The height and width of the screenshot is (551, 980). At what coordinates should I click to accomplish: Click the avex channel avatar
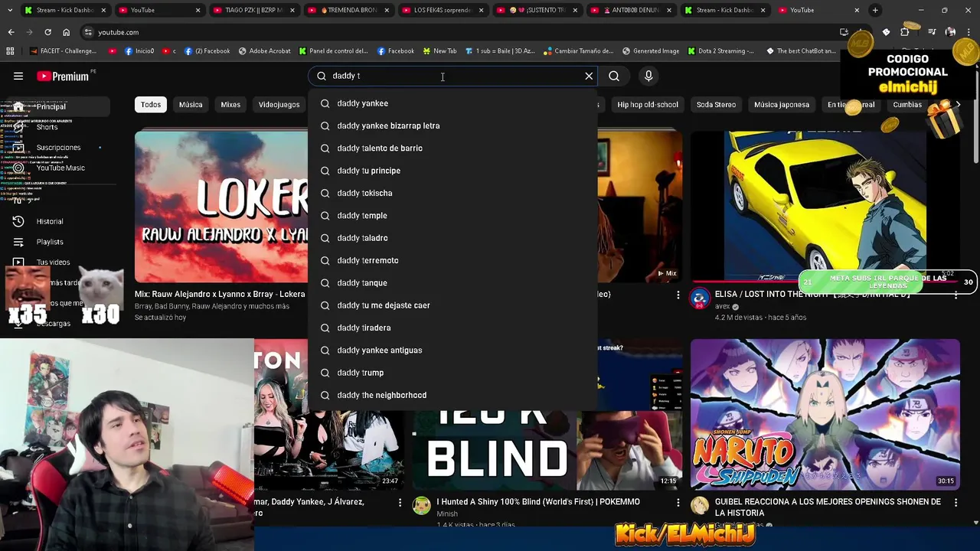click(700, 298)
